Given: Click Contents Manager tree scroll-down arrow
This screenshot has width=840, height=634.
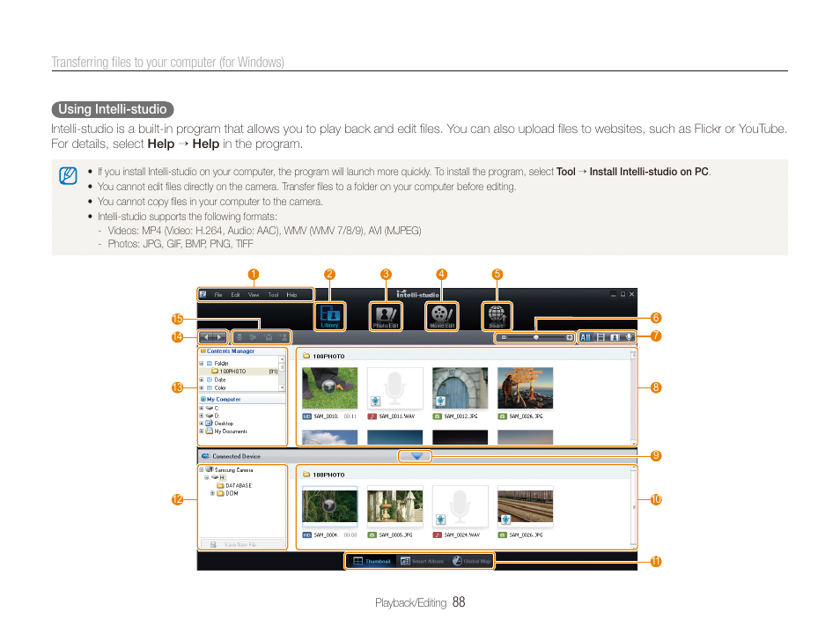Looking at the screenshot, I should [282, 387].
